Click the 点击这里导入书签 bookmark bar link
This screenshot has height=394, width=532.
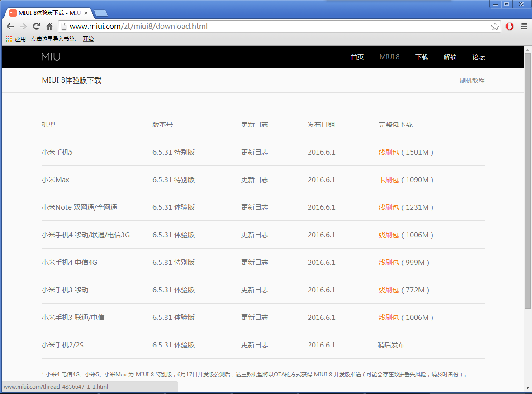[54, 39]
